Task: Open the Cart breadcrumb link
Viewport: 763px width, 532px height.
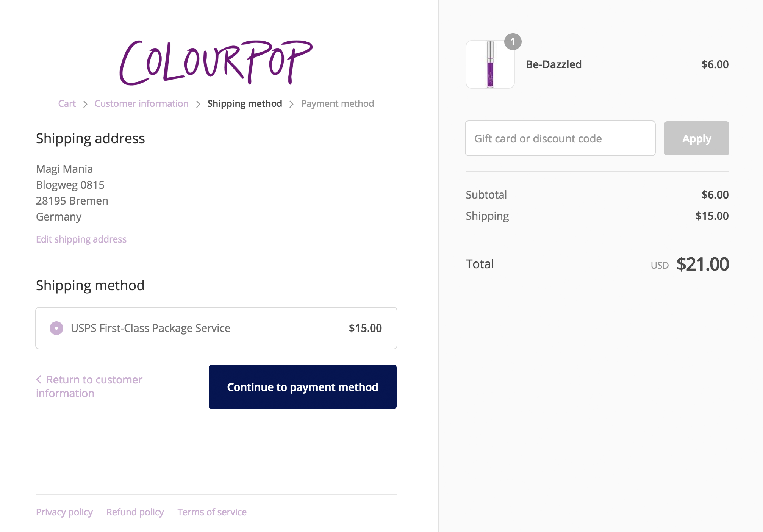Action: tap(67, 103)
